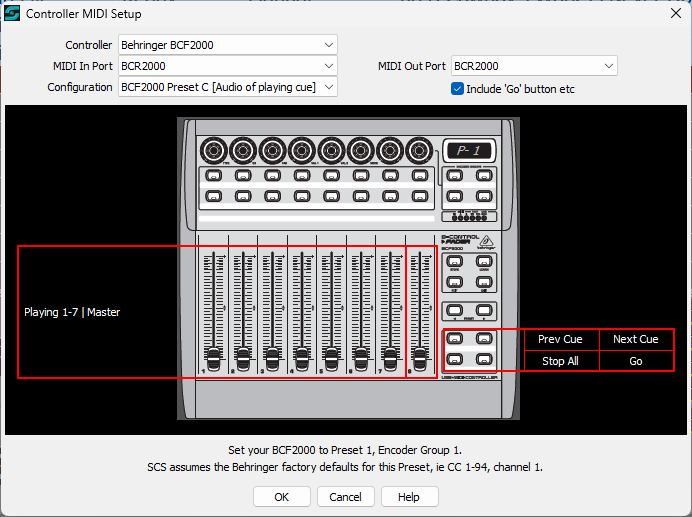The height and width of the screenshot is (517, 692).
Task: Click the Preset 1, Encoder Group 1 instruction text
Action: pos(345,450)
